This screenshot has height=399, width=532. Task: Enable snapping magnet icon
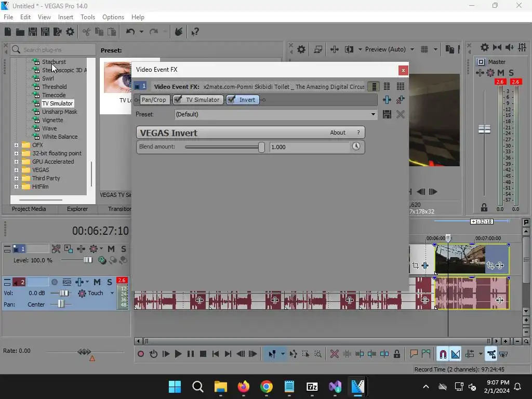pyautogui.click(x=443, y=354)
